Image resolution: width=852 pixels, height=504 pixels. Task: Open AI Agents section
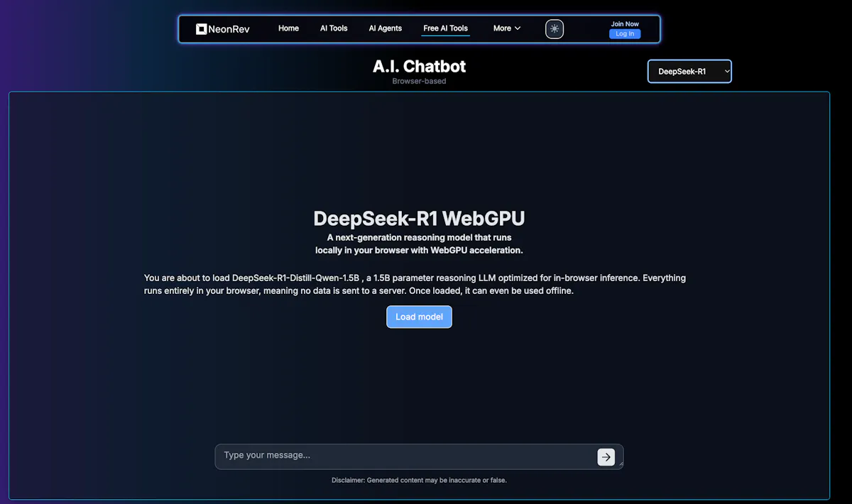click(385, 28)
